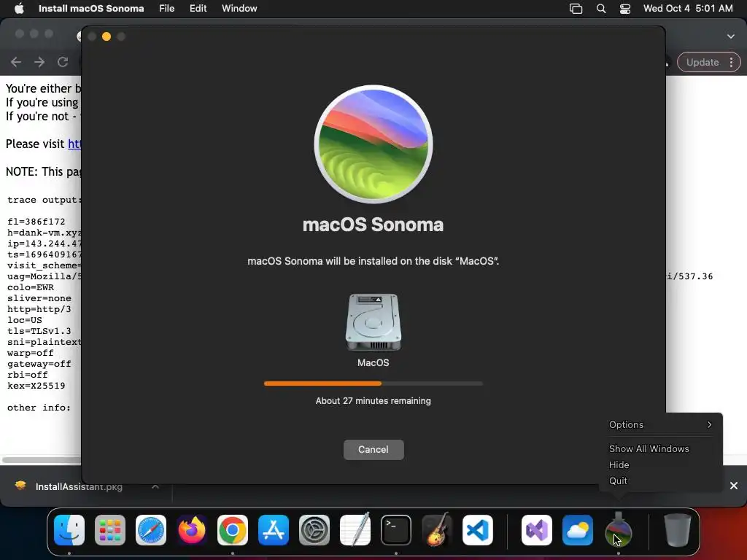This screenshot has height=560, width=747.
Task: Go back in the Chrome window
Action: click(x=16, y=62)
